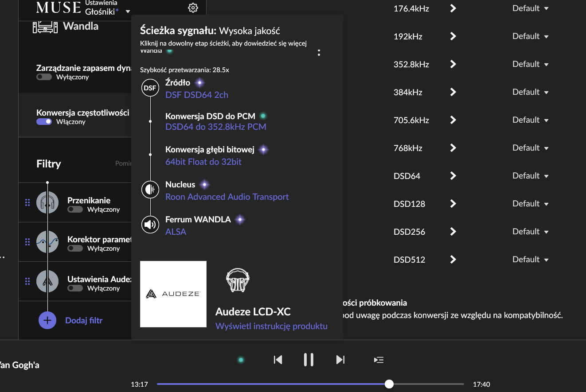Click the headphone icon above Audeze LCD-XC

pos(238,280)
